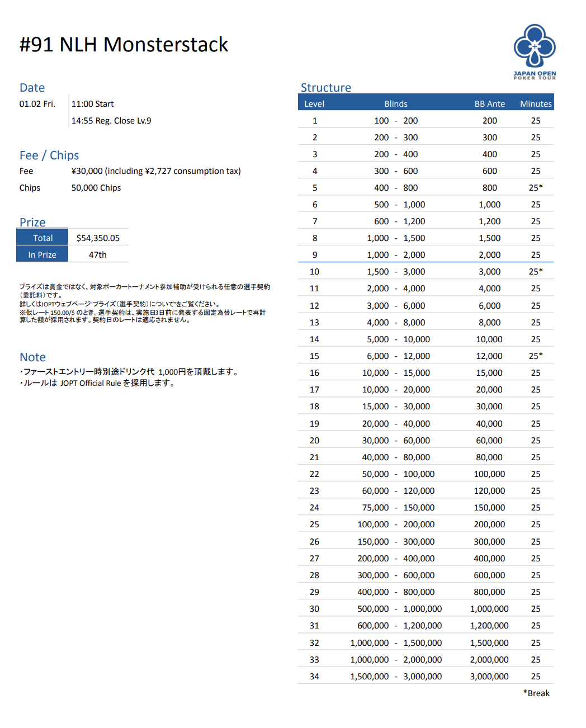Click the Minutes column header
Image resolution: width=586 pixels, height=728 pixels.
click(x=536, y=104)
